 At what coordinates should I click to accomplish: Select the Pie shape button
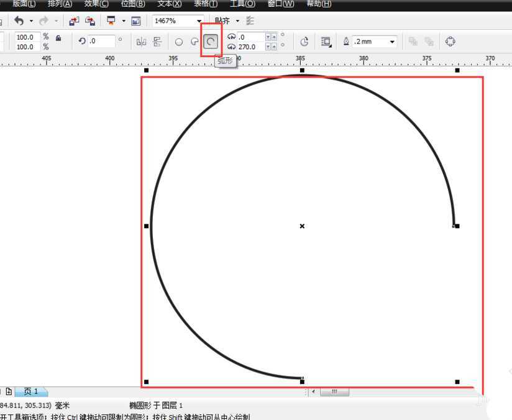tap(194, 42)
